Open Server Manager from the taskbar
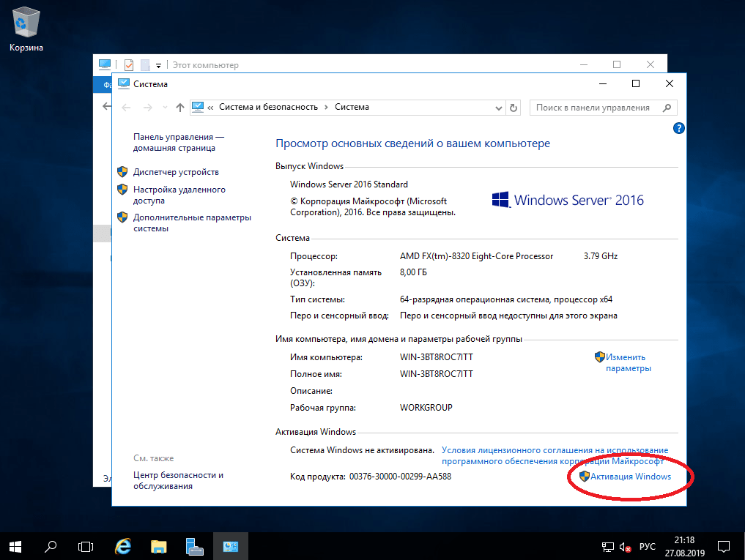Image resolution: width=745 pixels, height=560 pixels. pos(194,545)
